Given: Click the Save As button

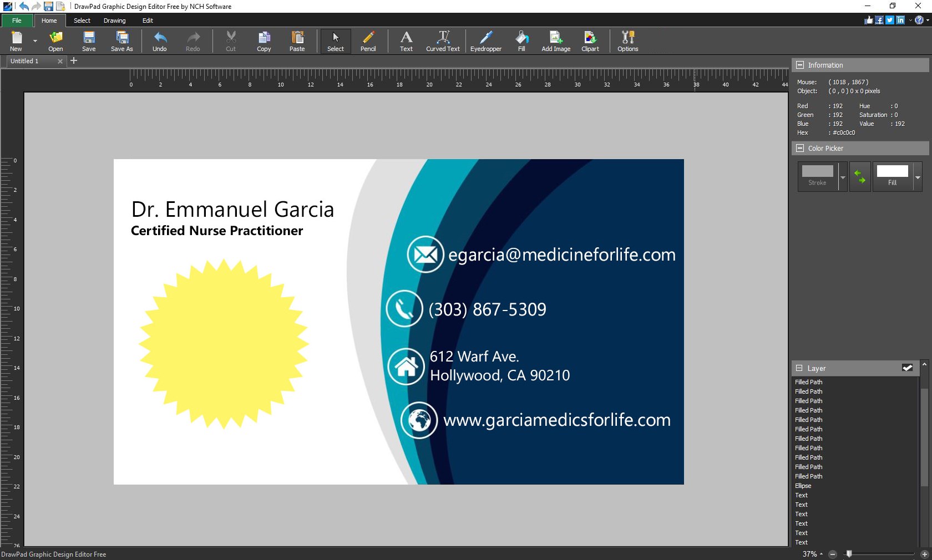Looking at the screenshot, I should pyautogui.click(x=121, y=41).
